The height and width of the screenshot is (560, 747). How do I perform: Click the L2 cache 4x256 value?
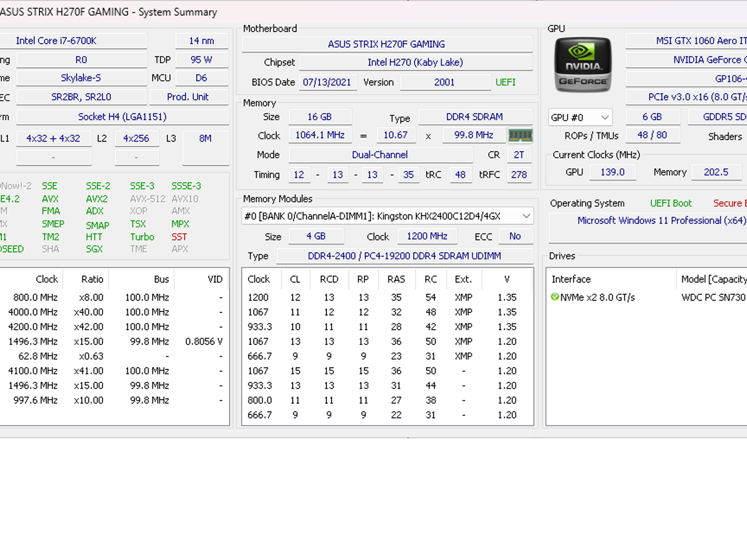coord(136,139)
